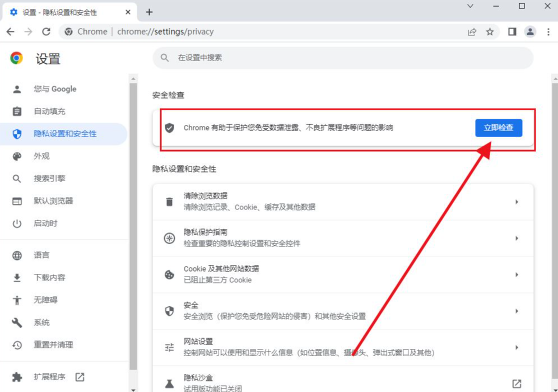Viewport: 558px width, 392px height.
Task: Click the wrench icon for 系统
Action: coord(17,323)
